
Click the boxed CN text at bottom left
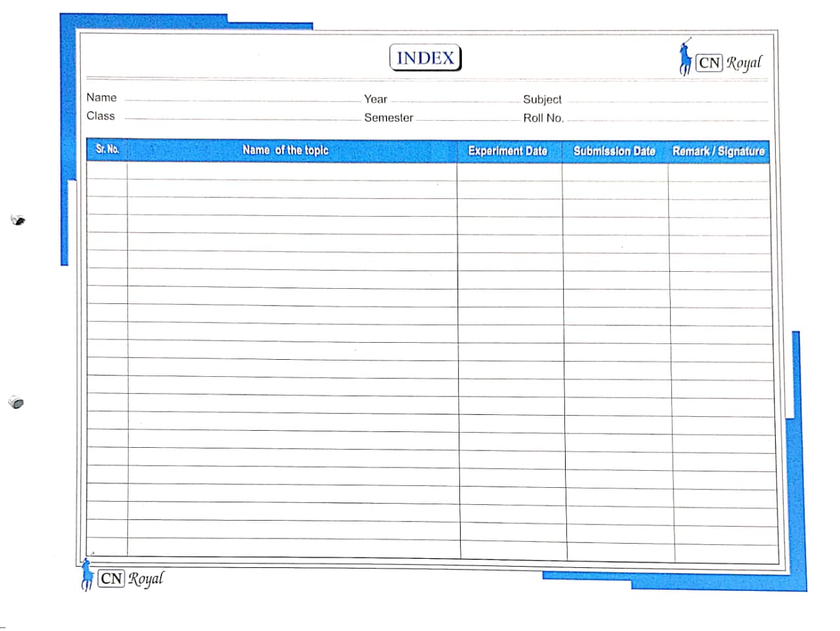(111, 578)
